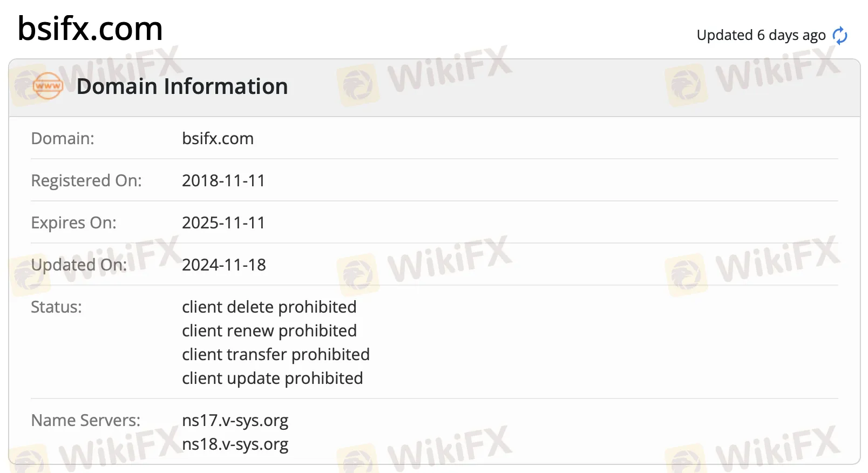Click the blue refresh icon
868x473 pixels.
(840, 36)
